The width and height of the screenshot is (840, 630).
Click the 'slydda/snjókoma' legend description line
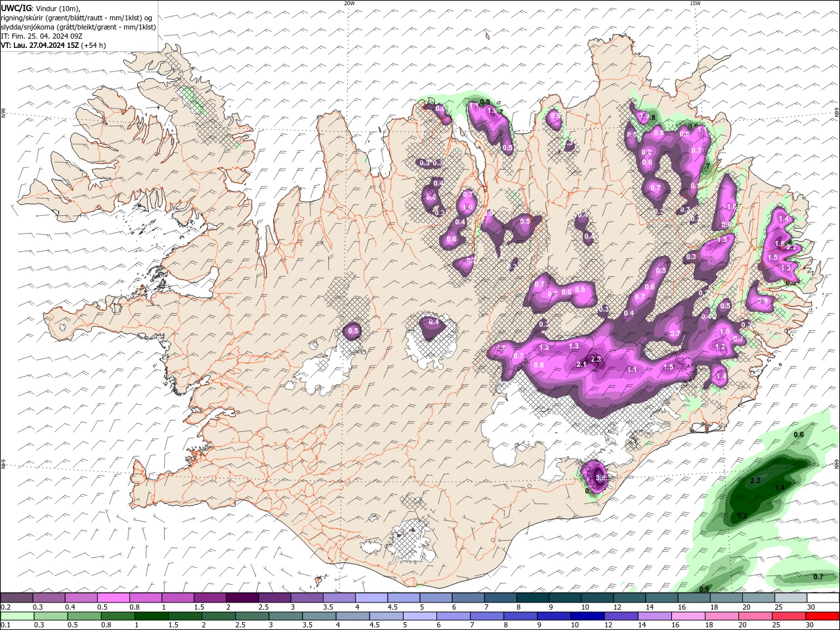coord(79,27)
